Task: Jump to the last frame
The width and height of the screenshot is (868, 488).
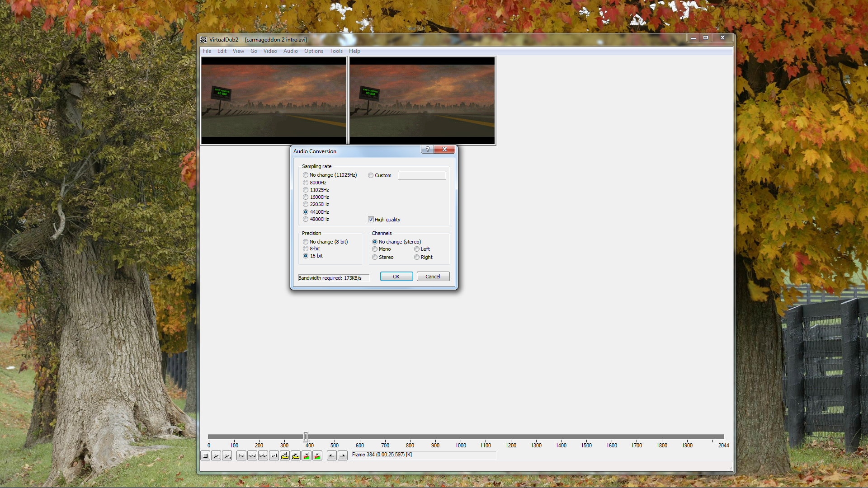Action: (x=274, y=455)
